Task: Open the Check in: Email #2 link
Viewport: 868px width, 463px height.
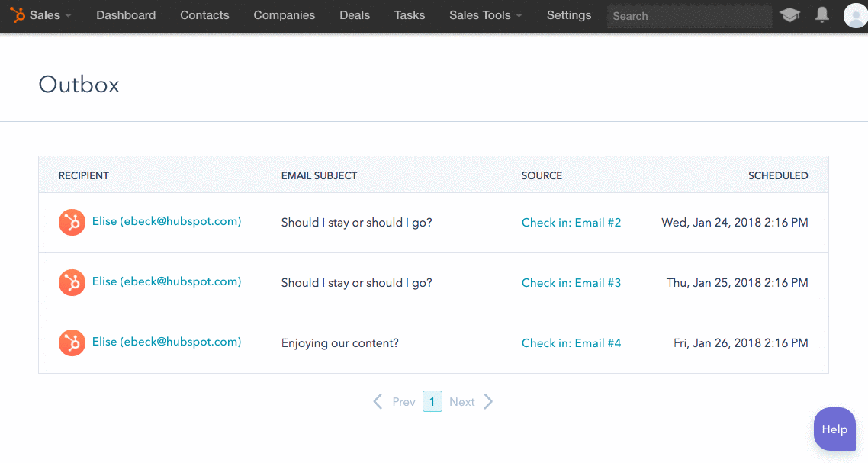Action: (x=571, y=223)
